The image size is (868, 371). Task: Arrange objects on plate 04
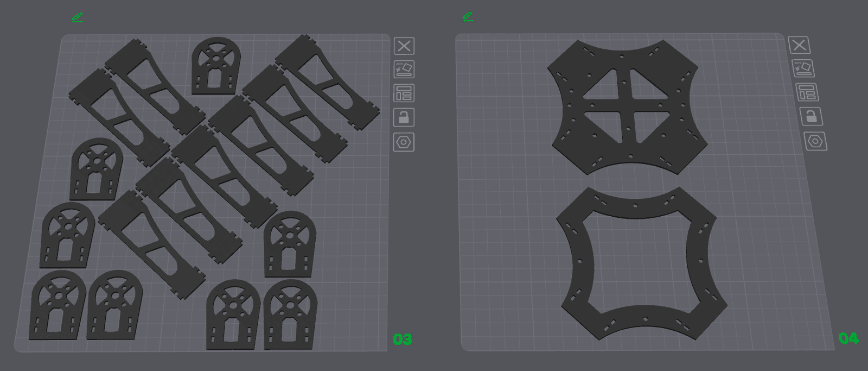[x=807, y=92]
